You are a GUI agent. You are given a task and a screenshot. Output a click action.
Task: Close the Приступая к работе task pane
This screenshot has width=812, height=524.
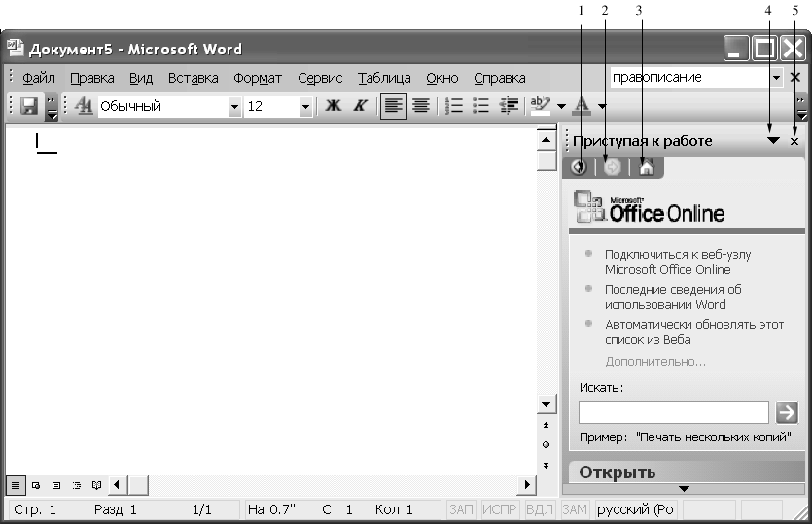point(794,141)
